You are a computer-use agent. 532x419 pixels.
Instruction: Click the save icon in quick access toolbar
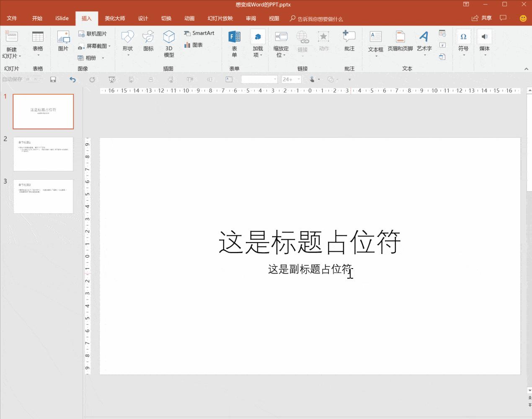(53, 79)
